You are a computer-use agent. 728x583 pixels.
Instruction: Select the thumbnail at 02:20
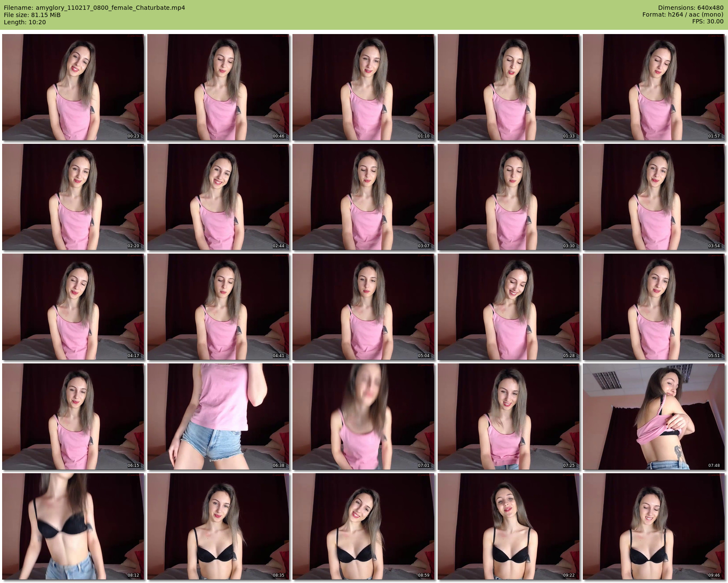(73, 197)
